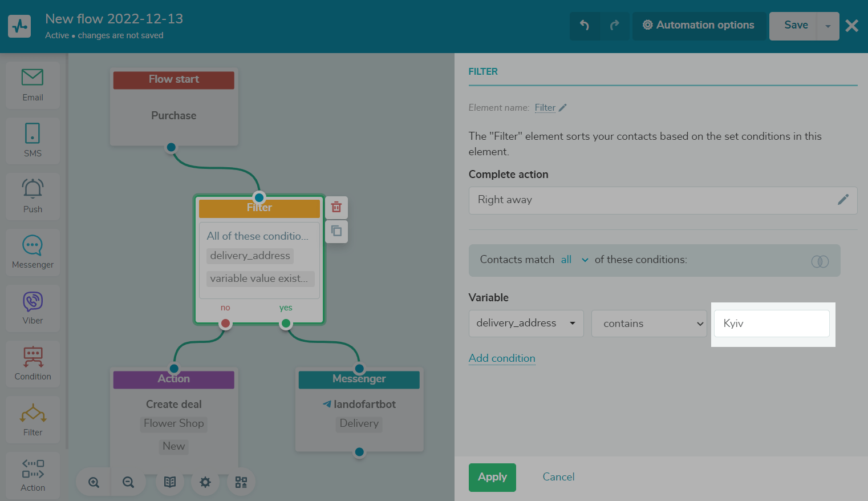Screen dimensions: 868x501
Task: Toggle the condition group overlap icon
Action: 820,261
